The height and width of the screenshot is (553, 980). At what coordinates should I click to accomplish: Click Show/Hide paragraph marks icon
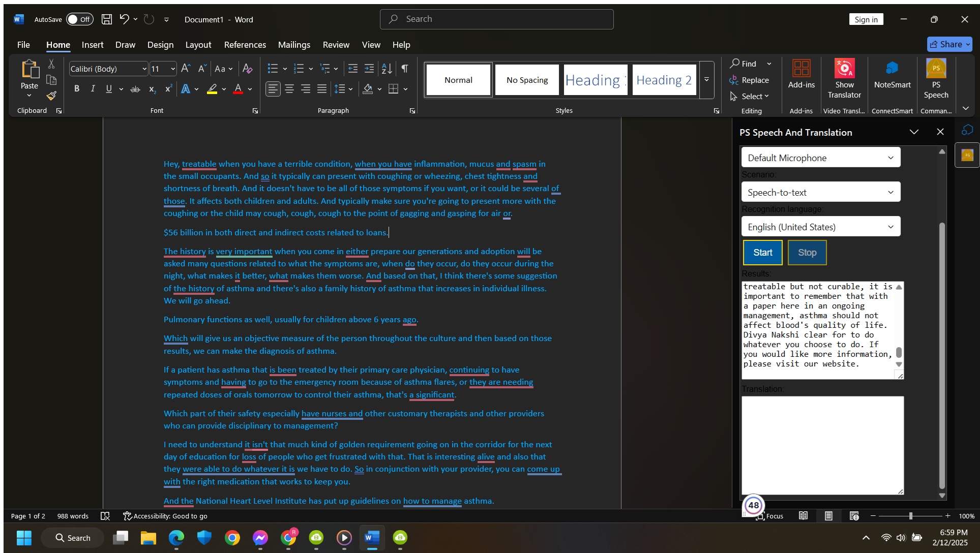click(405, 69)
